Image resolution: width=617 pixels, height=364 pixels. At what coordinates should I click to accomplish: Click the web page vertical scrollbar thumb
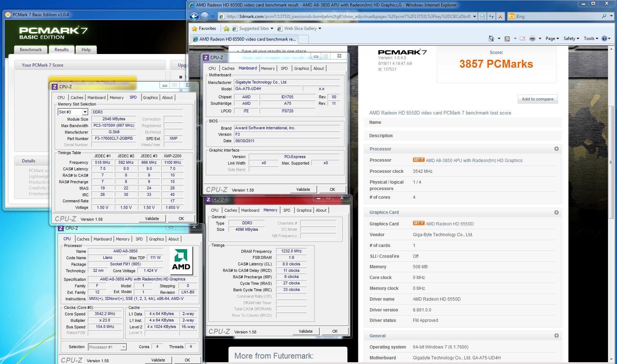(611, 162)
